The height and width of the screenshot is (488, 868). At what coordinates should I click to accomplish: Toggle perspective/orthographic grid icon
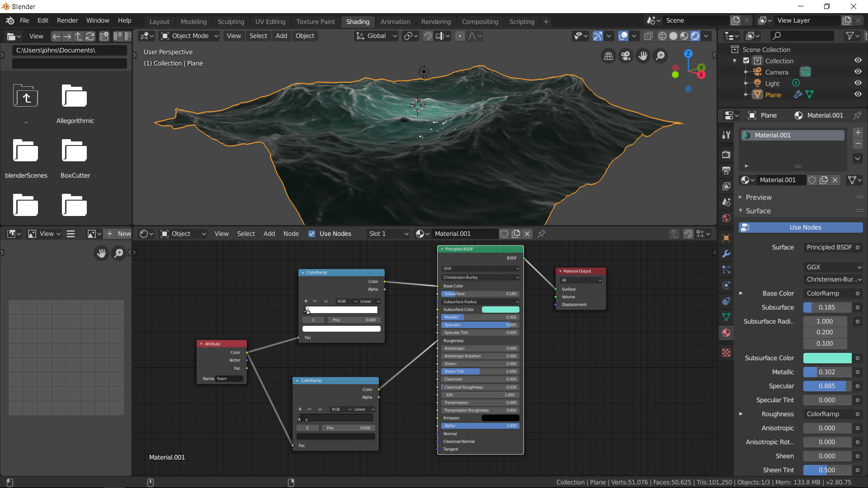click(x=609, y=56)
